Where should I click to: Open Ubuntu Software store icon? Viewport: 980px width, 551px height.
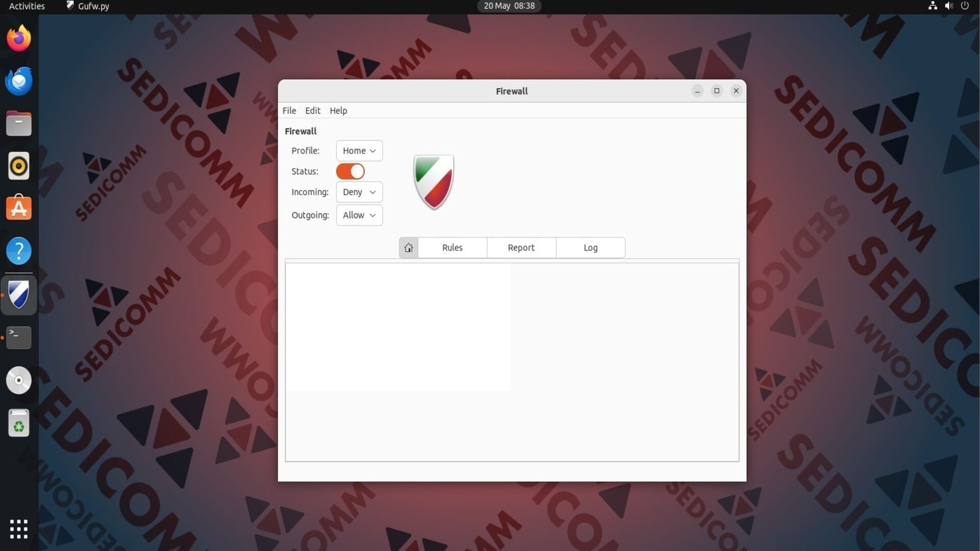19,208
